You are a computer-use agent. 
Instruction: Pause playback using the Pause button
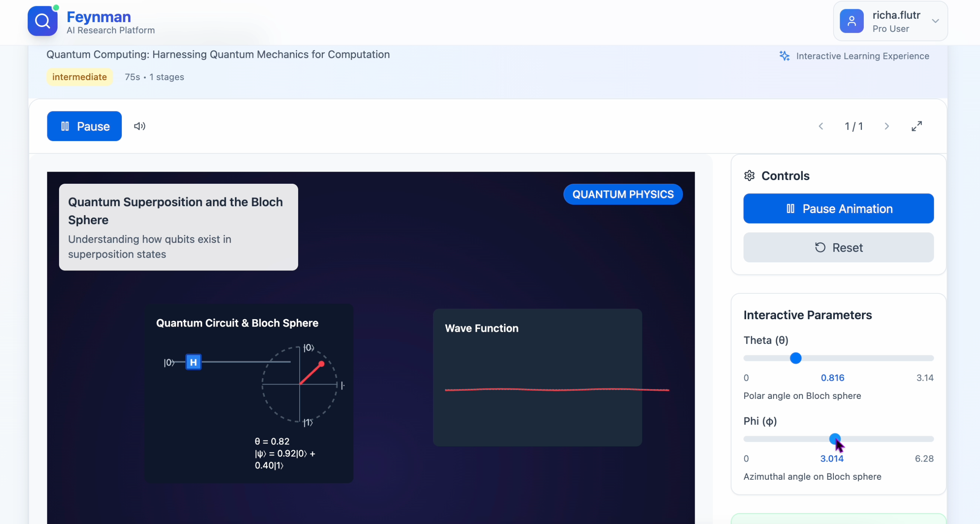click(x=84, y=126)
